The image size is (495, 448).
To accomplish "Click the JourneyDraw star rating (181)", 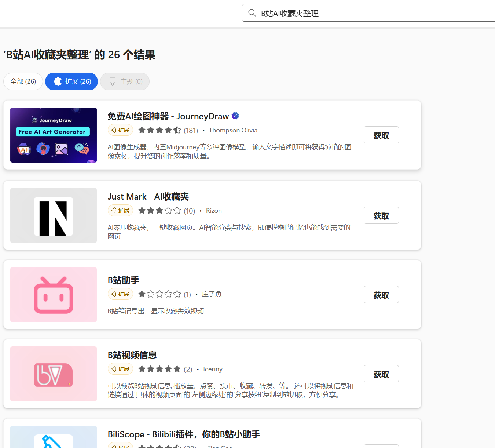I will (168, 130).
